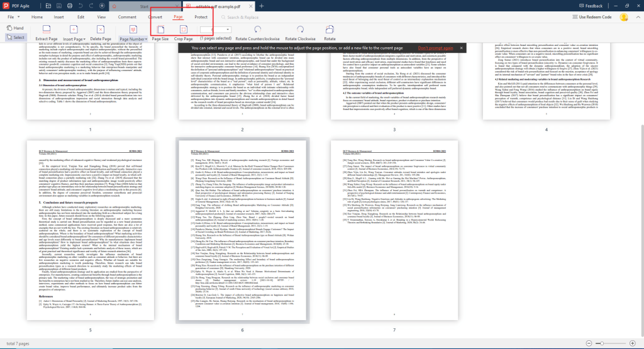
Task: Open the page selection combo box
Action: pos(215,30)
